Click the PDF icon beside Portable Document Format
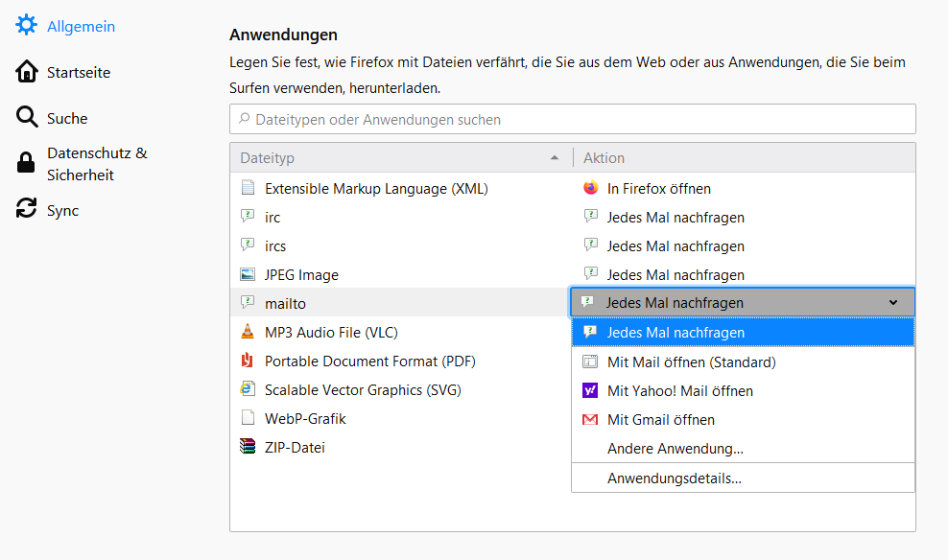Viewport: 948px width, 560px height. 248,362
